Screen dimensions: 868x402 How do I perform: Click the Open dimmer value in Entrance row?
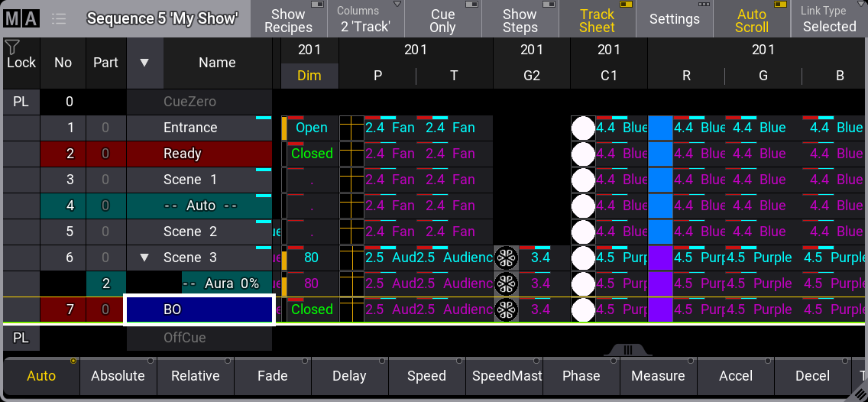(x=312, y=128)
